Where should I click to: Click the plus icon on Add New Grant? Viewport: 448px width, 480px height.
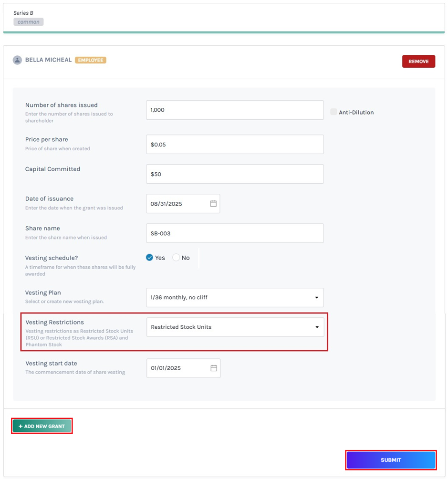point(20,426)
